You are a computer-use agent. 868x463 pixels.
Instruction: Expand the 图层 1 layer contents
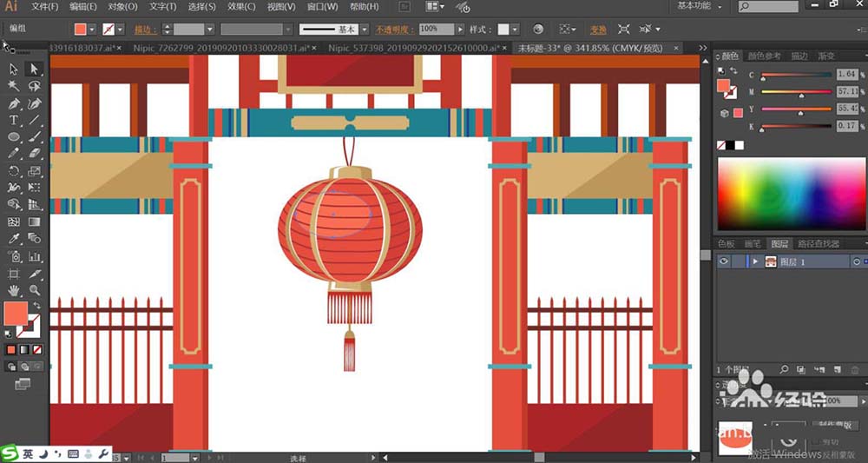(x=756, y=261)
